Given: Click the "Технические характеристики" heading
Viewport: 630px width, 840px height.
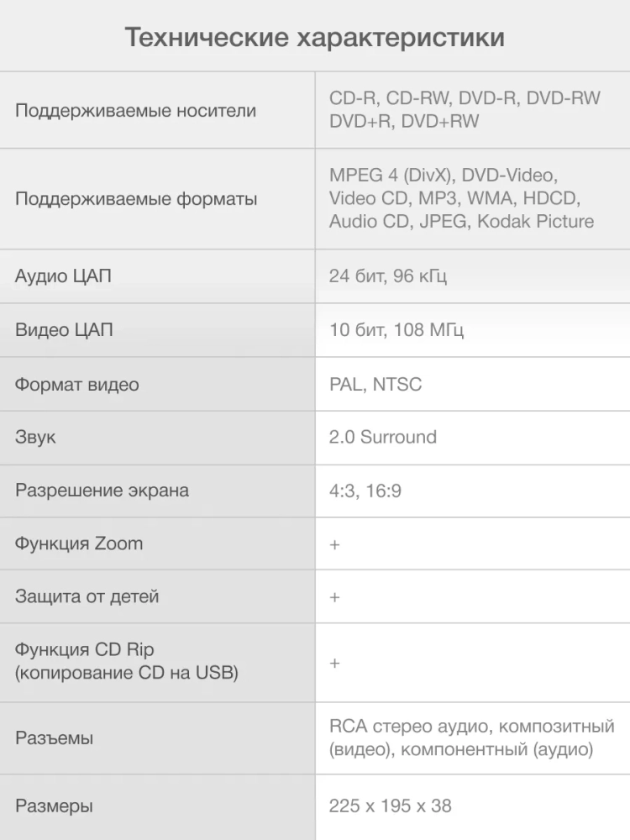Looking at the screenshot, I should click(x=315, y=38).
